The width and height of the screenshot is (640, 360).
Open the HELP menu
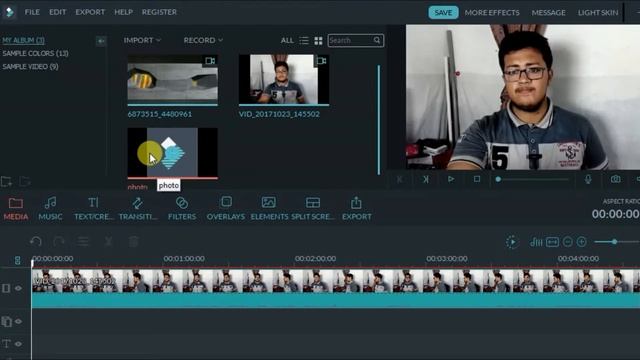pos(123,12)
